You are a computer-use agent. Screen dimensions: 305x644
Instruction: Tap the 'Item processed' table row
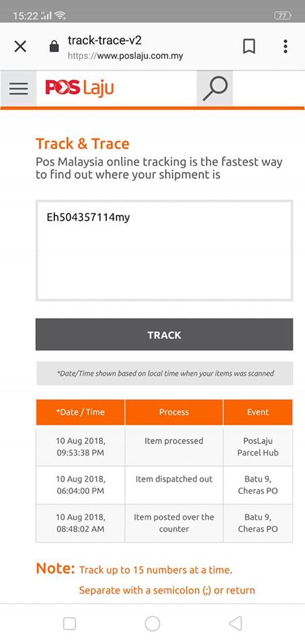(x=165, y=447)
